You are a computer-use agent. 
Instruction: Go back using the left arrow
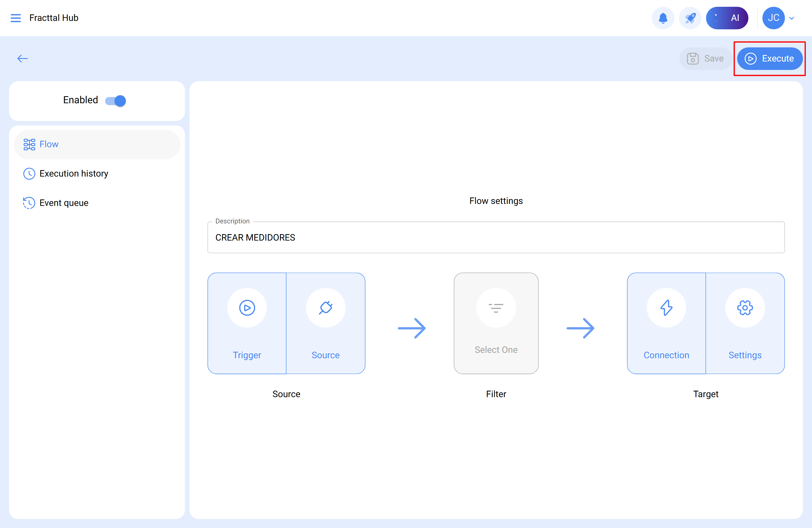pos(23,58)
